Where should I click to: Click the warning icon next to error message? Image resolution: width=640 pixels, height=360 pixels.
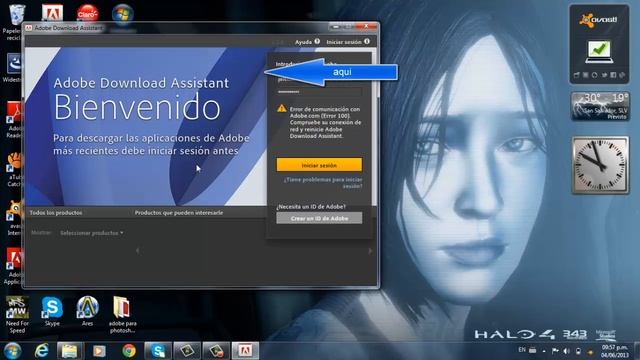tap(282, 109)
